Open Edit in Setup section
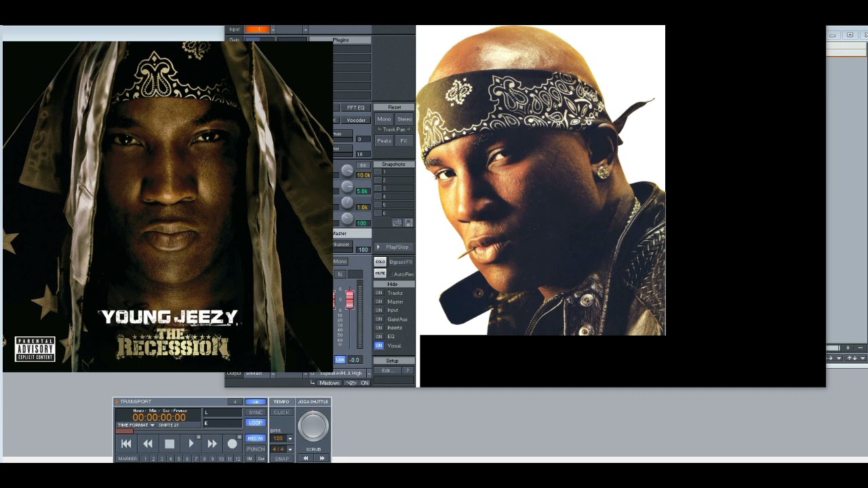868x488 pixels. coord(387,371)
